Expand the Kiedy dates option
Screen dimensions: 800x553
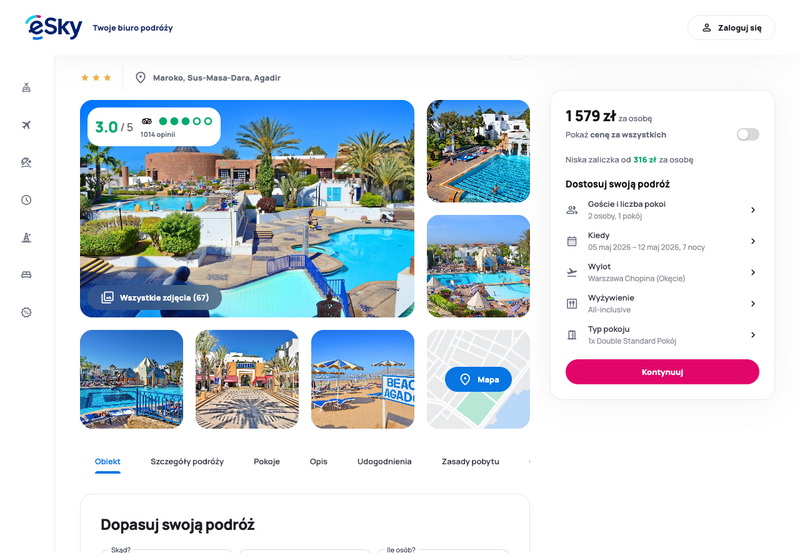[x=662, y=241]
